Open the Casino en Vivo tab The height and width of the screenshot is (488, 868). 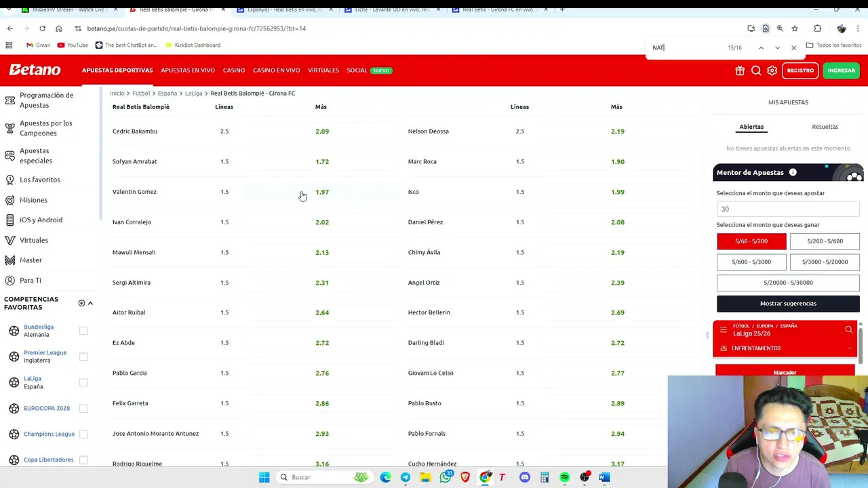pos(276,70)
